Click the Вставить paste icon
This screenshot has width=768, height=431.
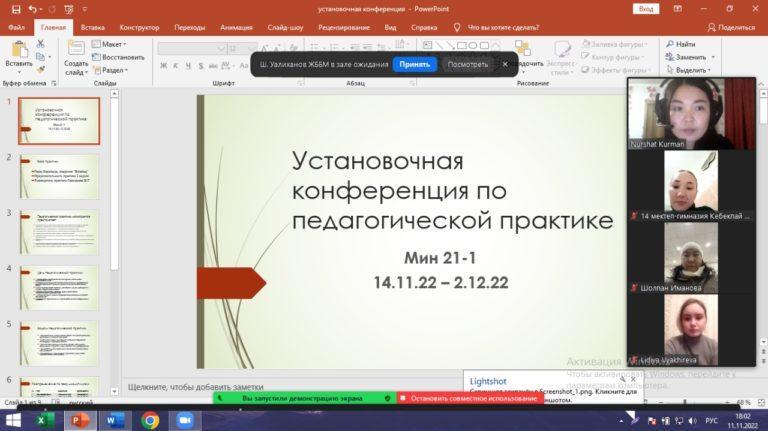[x=19, y=49]
